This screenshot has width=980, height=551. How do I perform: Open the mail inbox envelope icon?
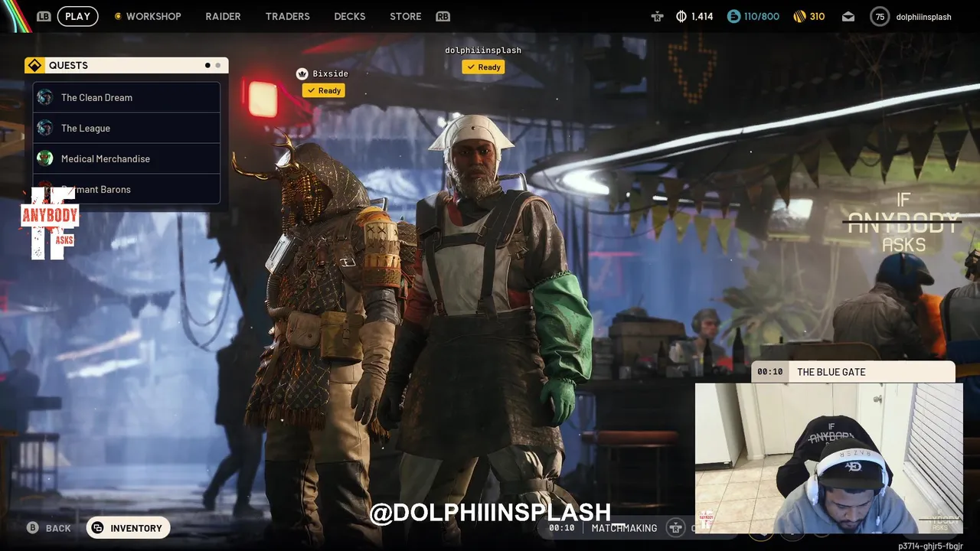click(848, 16)
